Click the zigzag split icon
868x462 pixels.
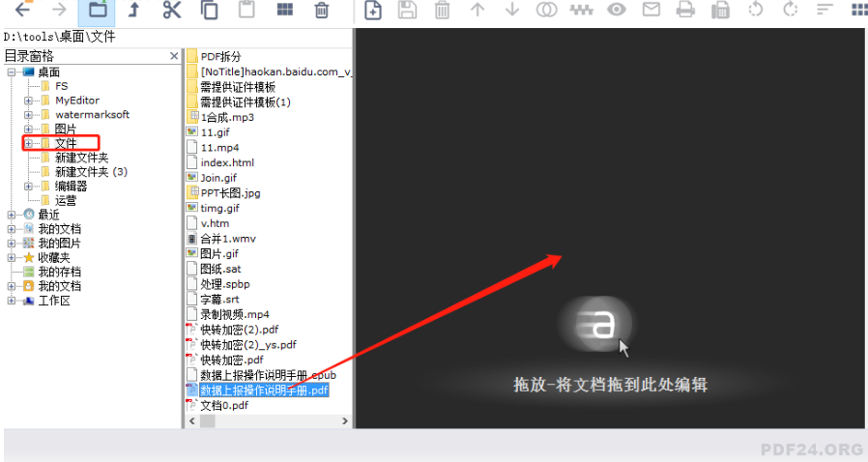[x=581, y=10]
